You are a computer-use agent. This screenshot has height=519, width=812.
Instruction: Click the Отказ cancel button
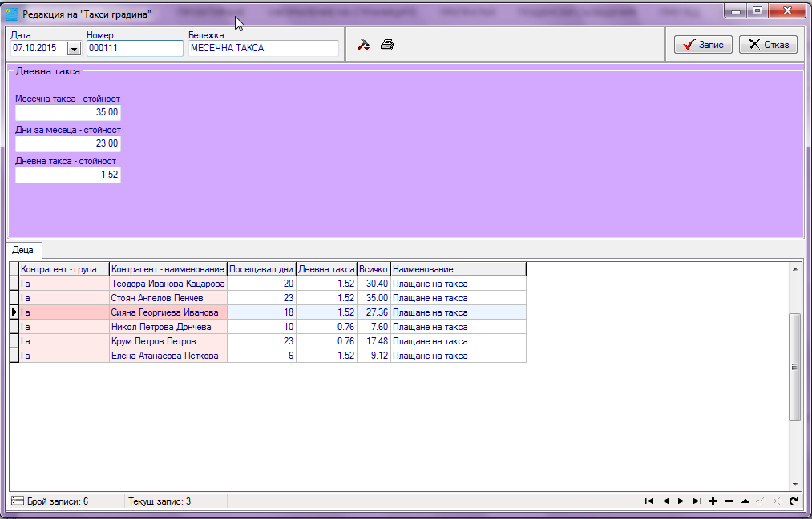[x=768, y=45]
